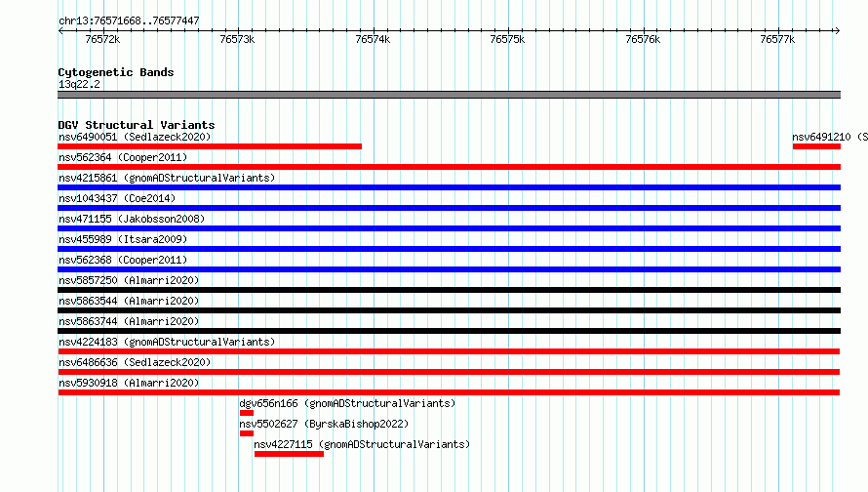Open nsv562368 (Cooper2011) label

[x=123, y=260]
